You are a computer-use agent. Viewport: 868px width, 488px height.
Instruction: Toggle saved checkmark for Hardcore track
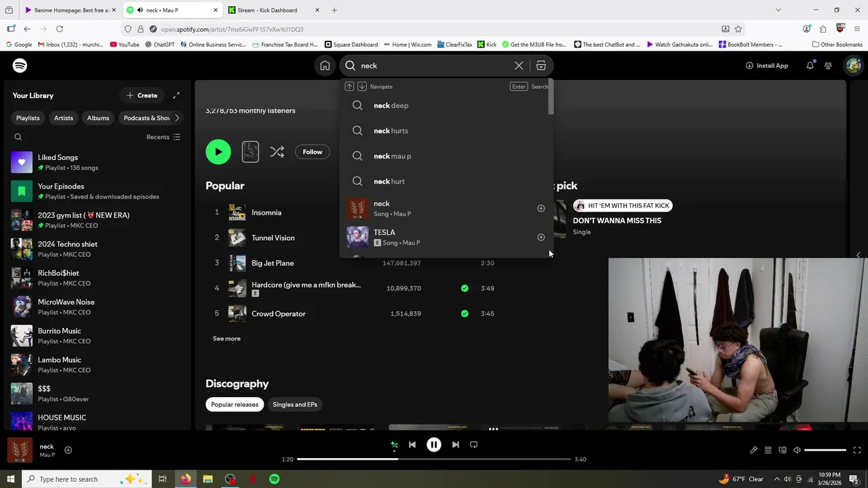tap(465, 288)
